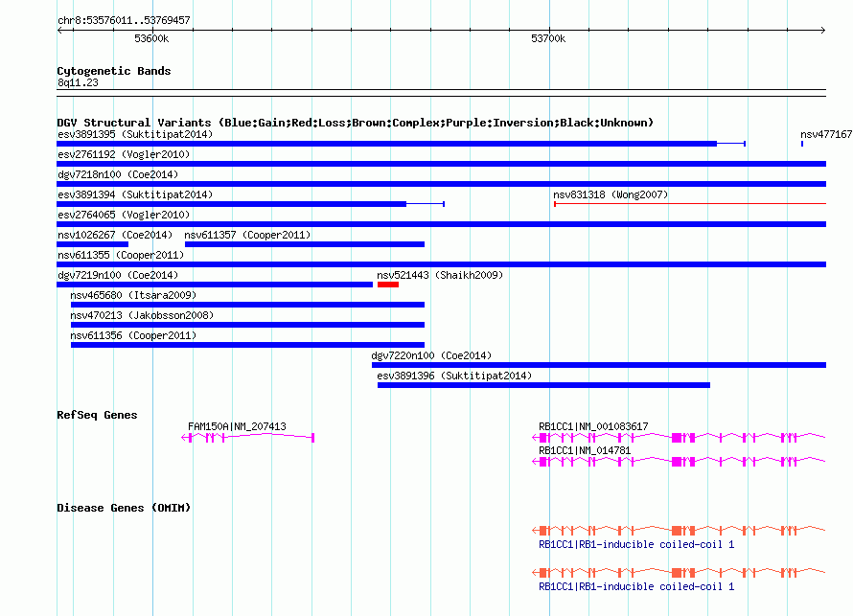Open the FAM150A|NM_207413 gene label
The width and height of the screenshot is (853, 616).
[x=237, y=427]
